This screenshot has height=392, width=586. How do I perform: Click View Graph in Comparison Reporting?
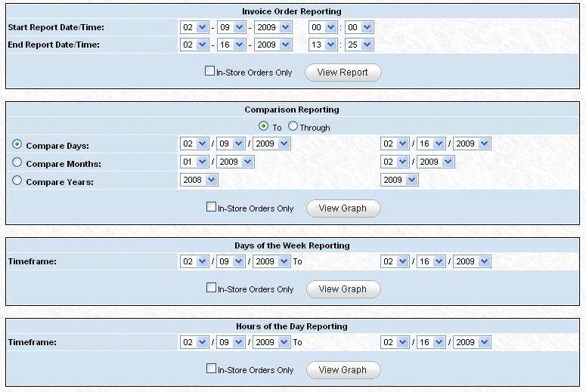(x=343, y=208)
